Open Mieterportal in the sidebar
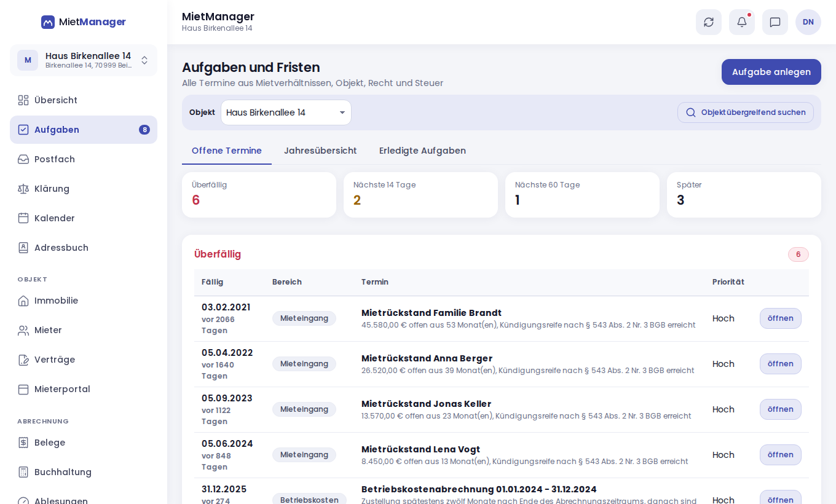This screenshot has height=504, width=836. tap(84, 389)
